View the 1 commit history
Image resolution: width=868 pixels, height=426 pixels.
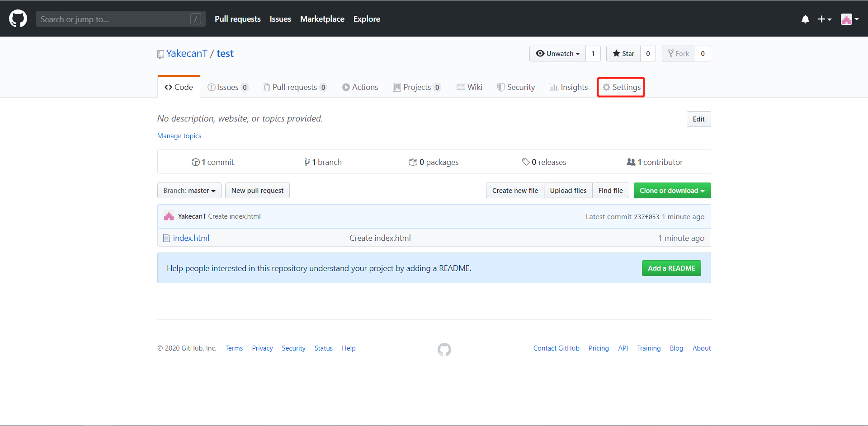(212, 162)
